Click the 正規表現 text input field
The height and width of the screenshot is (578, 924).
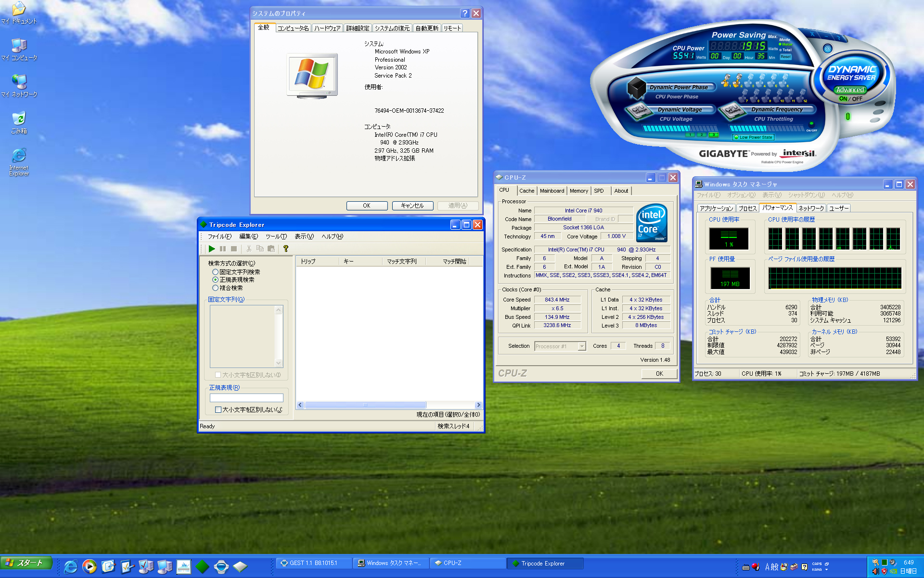click(x=246, y=398)
